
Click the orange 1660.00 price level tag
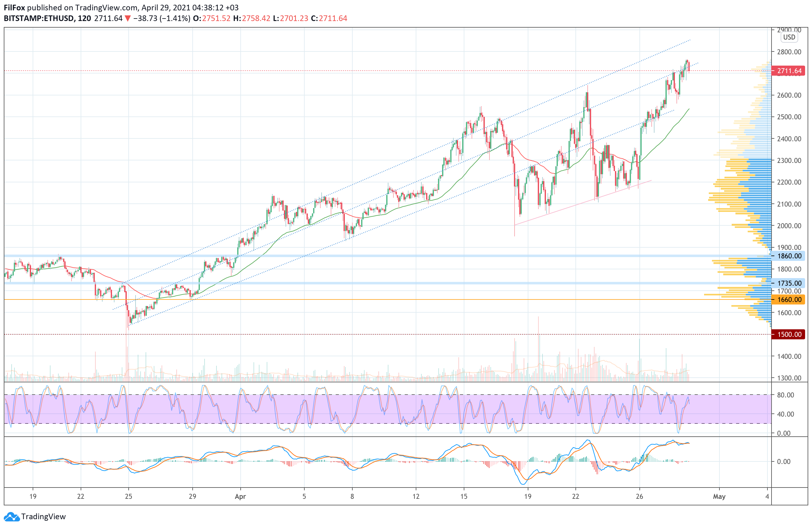[x=788, y=300]
